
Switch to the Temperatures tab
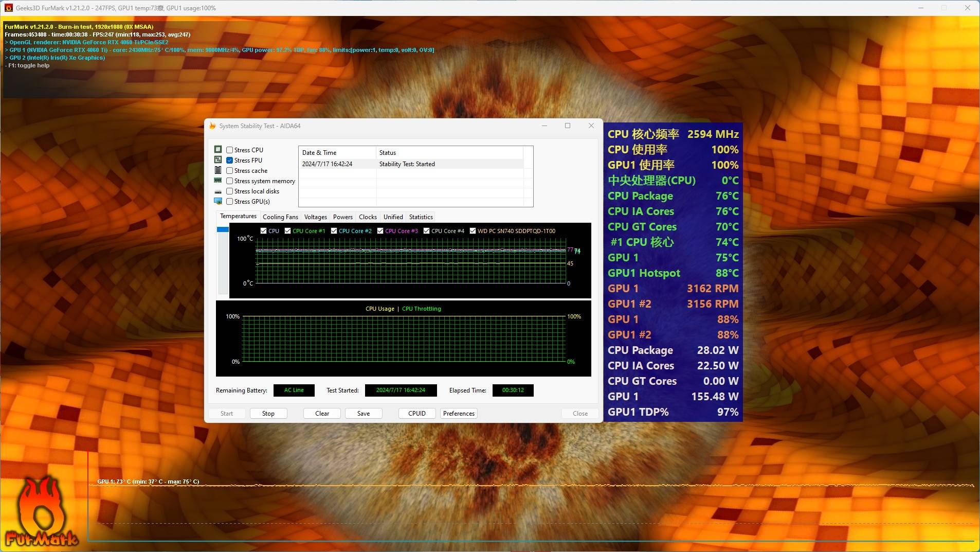(x=238, y=217)
